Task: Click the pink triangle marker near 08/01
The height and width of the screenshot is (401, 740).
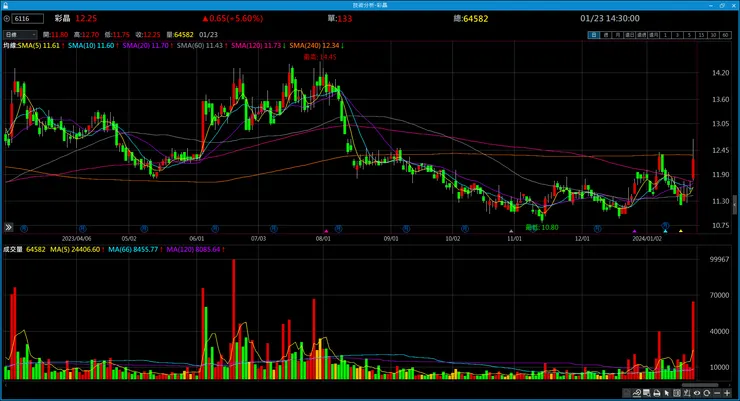Action: pyautogui.click(x=326, y=231)
